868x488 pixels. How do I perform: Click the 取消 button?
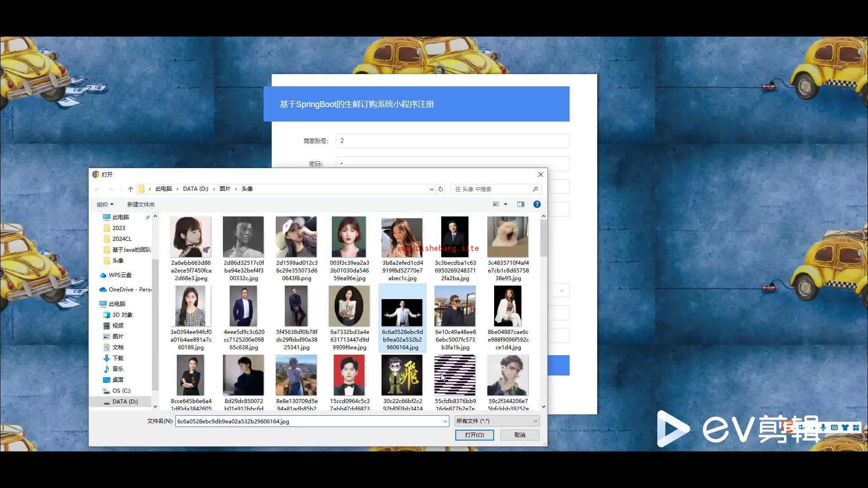tap(519, 435)
